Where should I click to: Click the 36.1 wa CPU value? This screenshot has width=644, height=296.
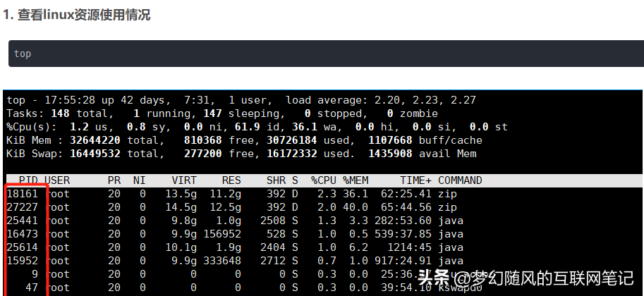pyautogui.click(x=304, y=127)
